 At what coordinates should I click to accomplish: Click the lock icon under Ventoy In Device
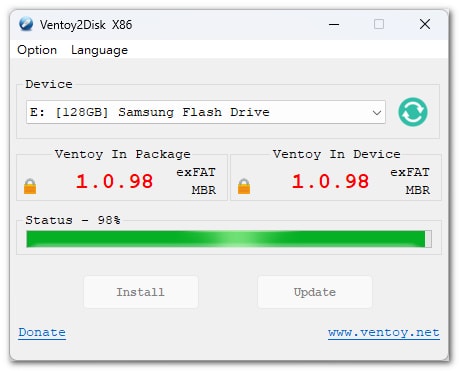point(244,186)
